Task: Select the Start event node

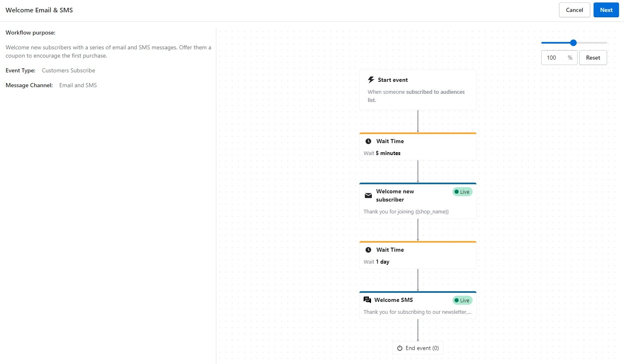Action: pos(418,90)
